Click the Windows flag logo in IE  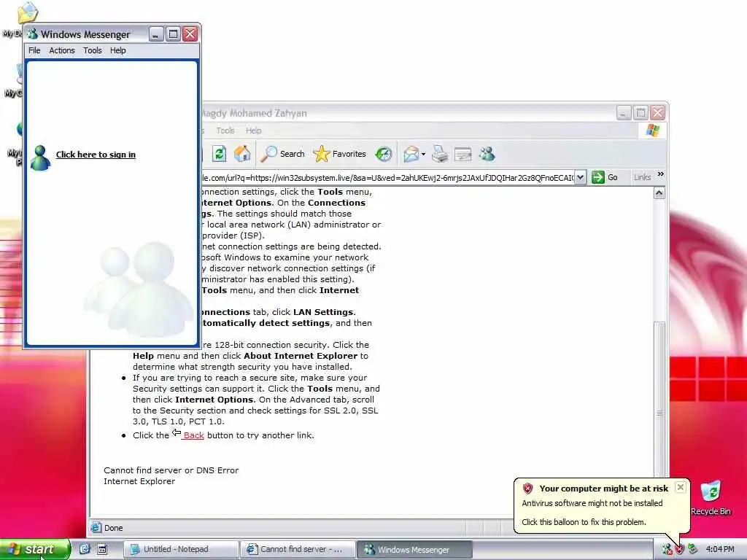[x=653, y=131]
